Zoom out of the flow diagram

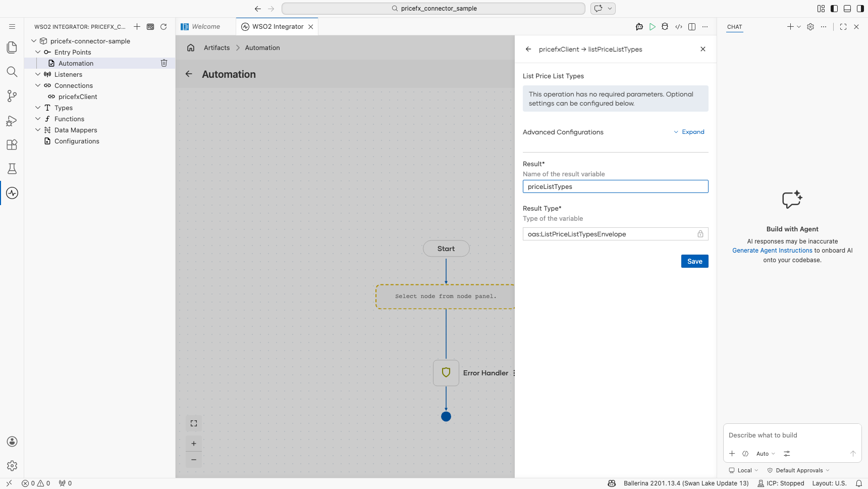[x=194, y=460]
